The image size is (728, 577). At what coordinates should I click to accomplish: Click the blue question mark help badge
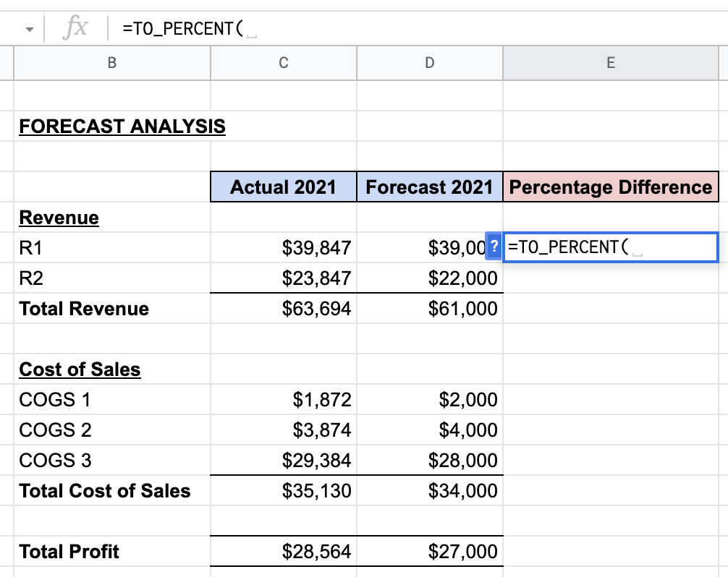pyautogui.click(x=494, y=247)
